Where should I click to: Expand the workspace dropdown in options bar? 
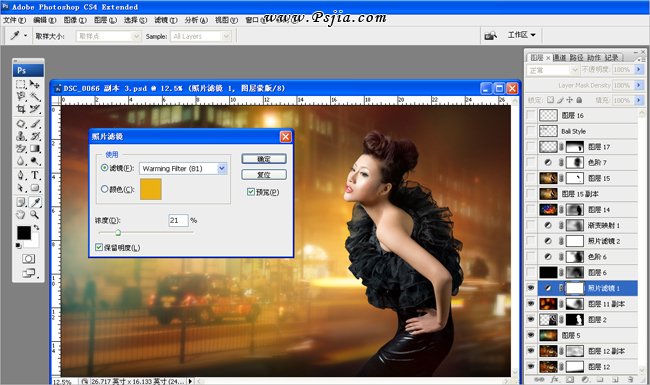(521, 35)
